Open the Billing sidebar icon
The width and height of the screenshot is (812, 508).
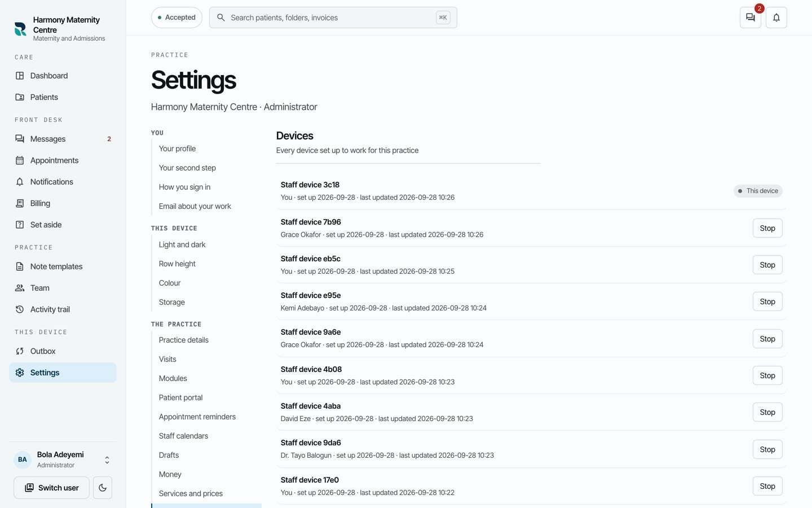pyautogui.click(x=20, y=203)
